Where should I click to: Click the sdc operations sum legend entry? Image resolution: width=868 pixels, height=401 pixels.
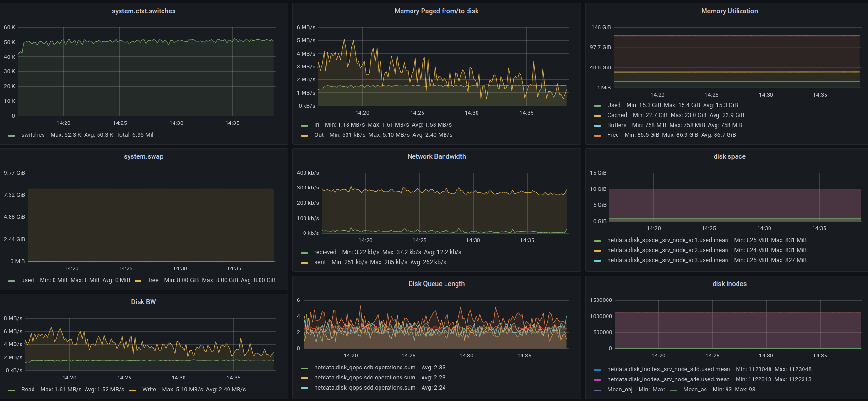[x=365, y=378]
